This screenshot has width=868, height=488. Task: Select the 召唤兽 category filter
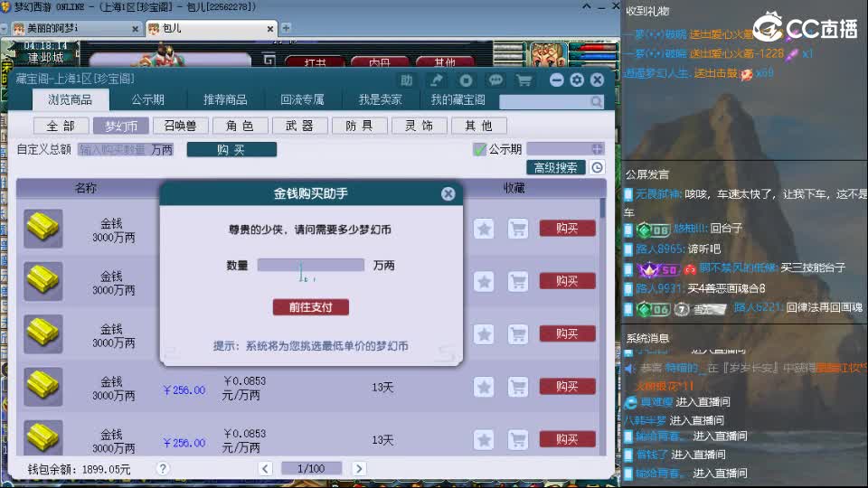181,127
